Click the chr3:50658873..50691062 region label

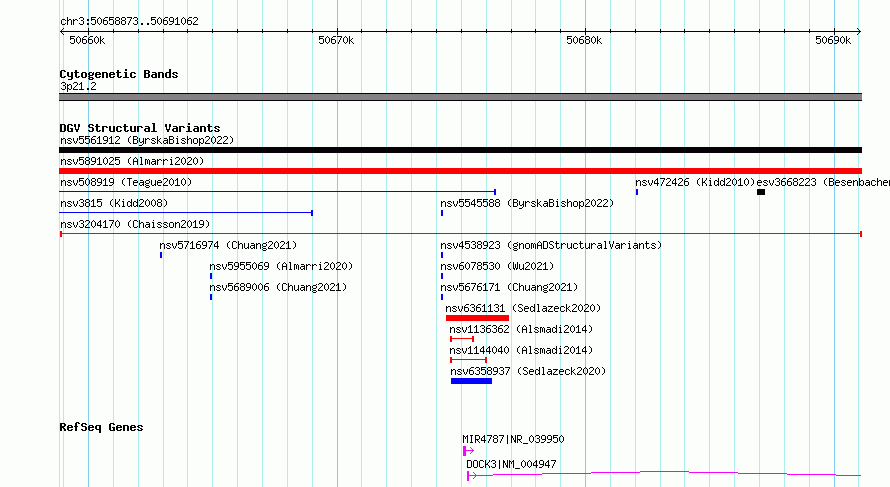click(129, 22)
